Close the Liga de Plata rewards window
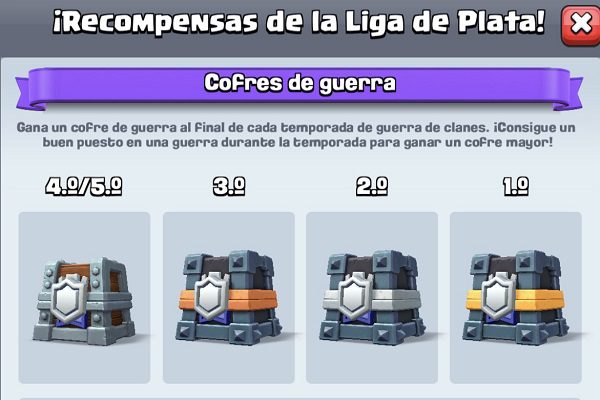The width and height of the screenshot is (600, 400). [580, 24]
